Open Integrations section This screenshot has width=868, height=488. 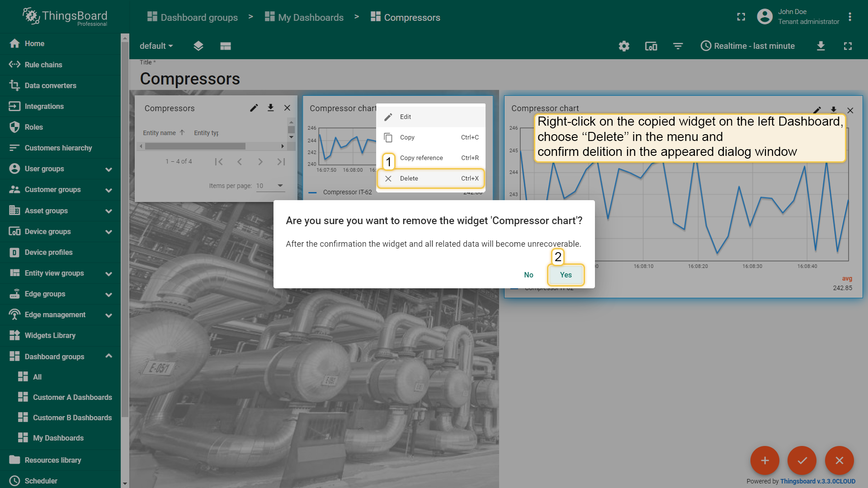60,106
